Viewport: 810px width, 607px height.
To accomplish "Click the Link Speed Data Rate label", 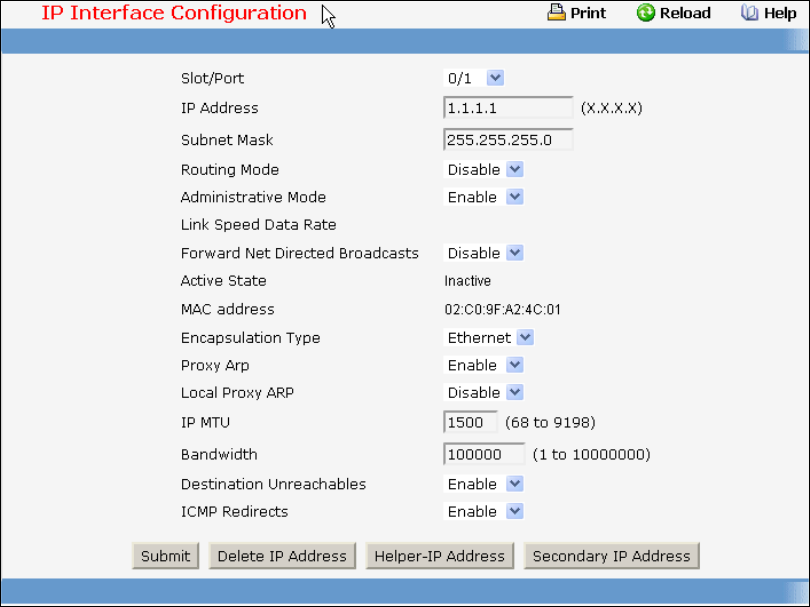I will click(x=258, y=225).
